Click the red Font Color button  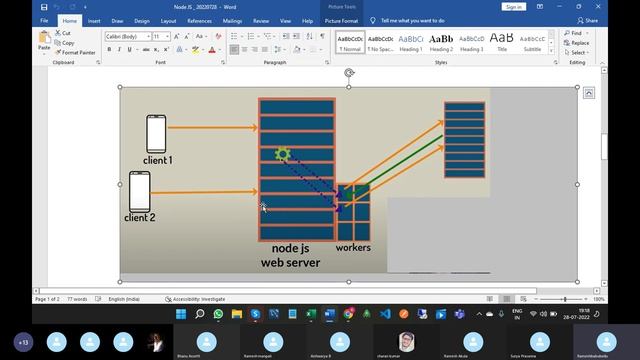pyautogui.click(x=212, y=50)
